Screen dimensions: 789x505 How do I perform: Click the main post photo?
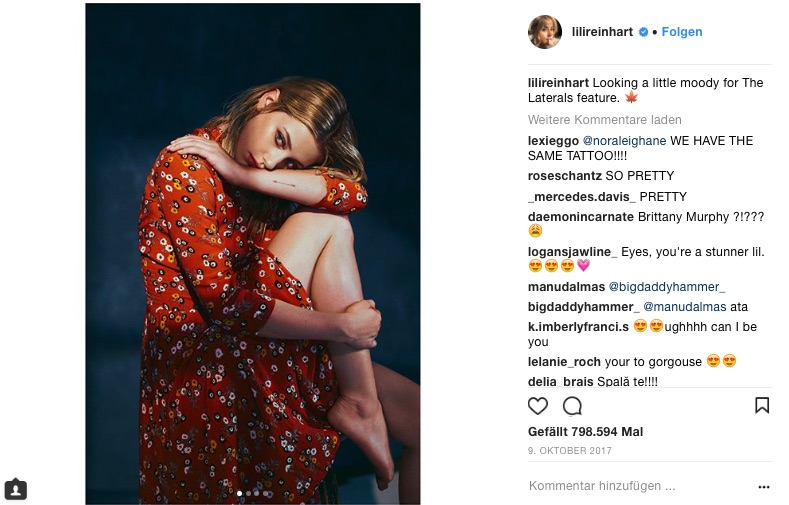252,250
